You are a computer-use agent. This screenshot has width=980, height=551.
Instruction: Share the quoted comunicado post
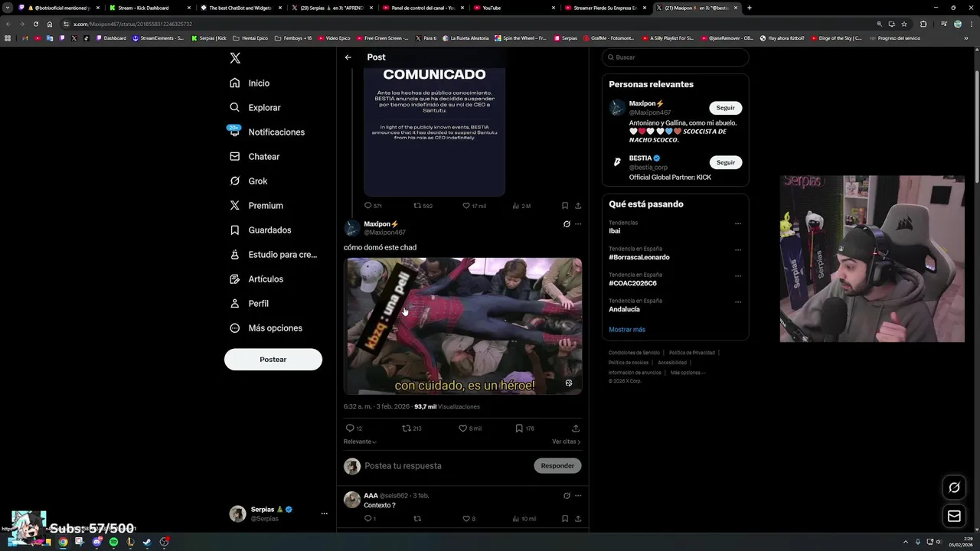(x=578, y=205)
